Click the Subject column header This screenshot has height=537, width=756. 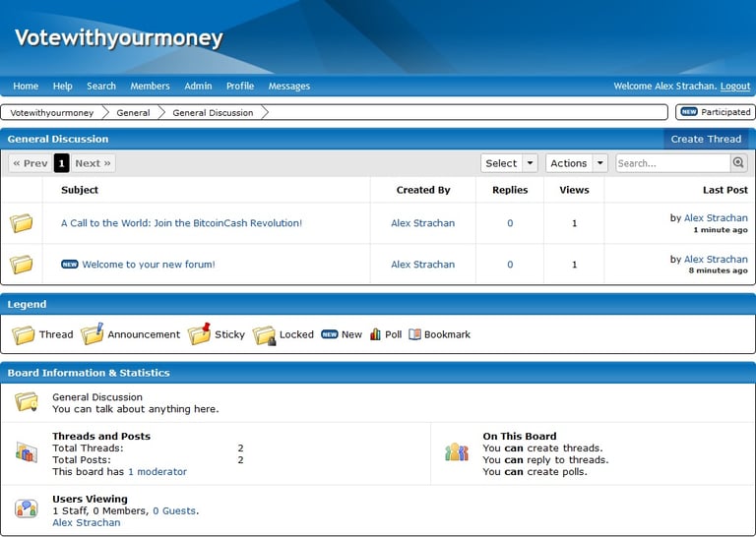point(80,190)
